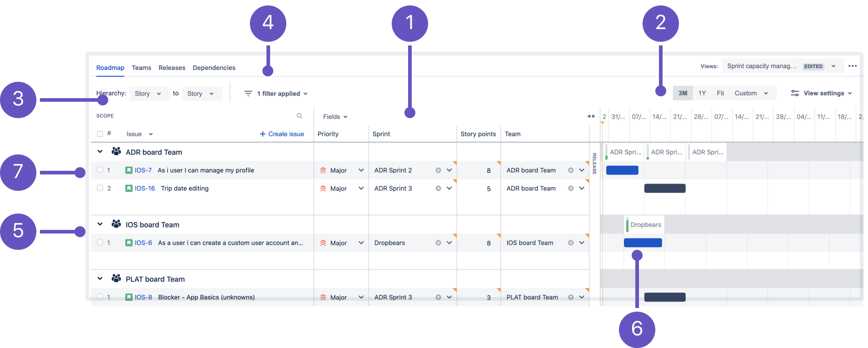The image size is (868, 348).
Task: Toggle the select-all checkbox in the header
Action: pyautogui.click(x=100, y=134)
